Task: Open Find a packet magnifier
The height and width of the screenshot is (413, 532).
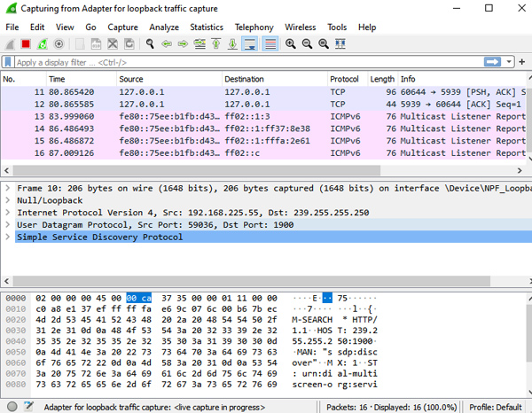Action: (150, 44)
